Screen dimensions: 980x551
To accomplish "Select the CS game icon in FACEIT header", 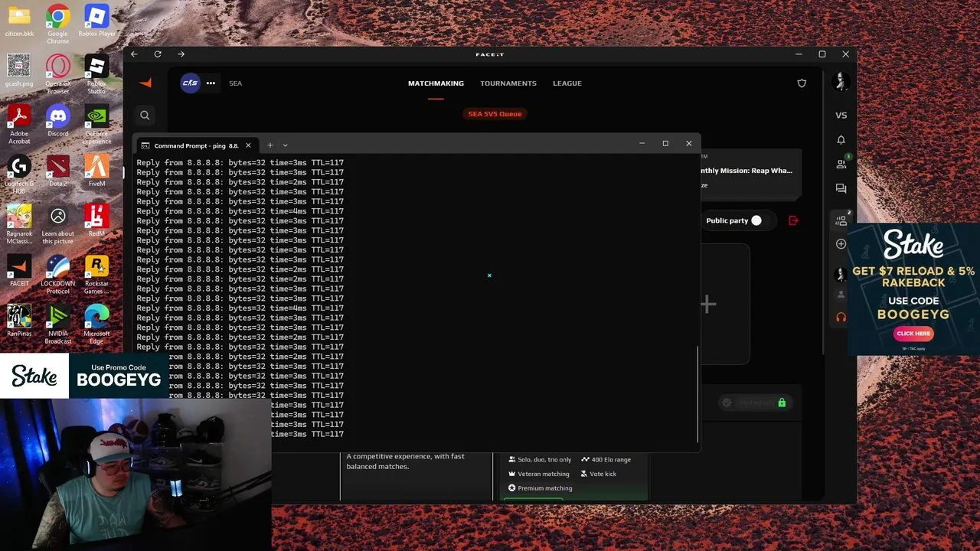I will coord(190,83).
